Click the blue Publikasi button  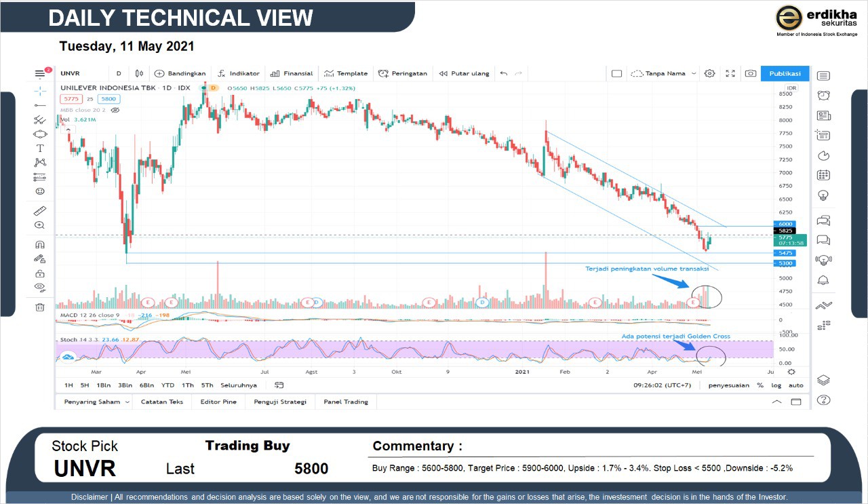coord(785,73)
